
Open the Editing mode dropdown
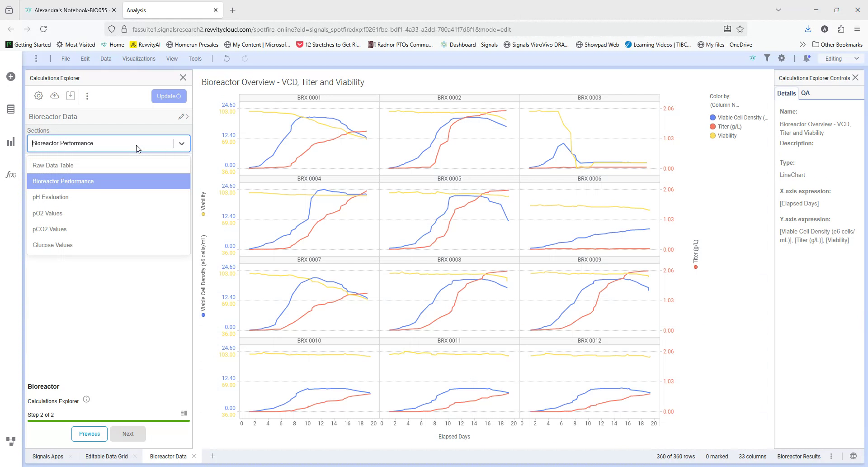[841, 58]
